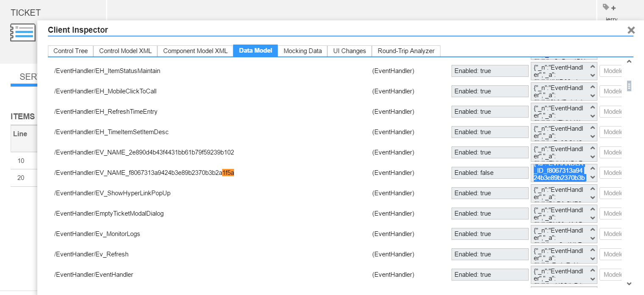Select path /EventHandler/EH_RefreshTimeEntry

[106, 112]
